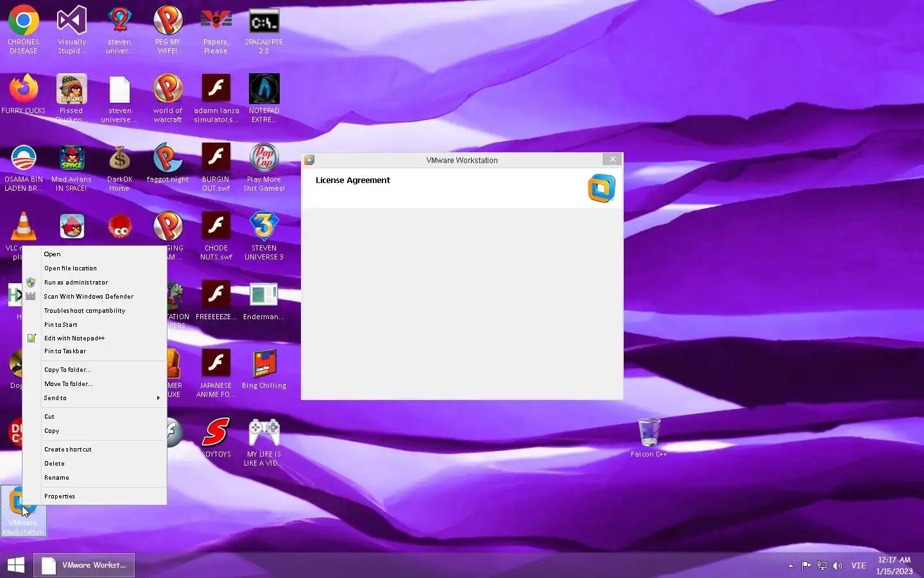
Task: Open the taskbar clock showing 12:17 AM
Action: pyautogui.click(x=894, y=565)
